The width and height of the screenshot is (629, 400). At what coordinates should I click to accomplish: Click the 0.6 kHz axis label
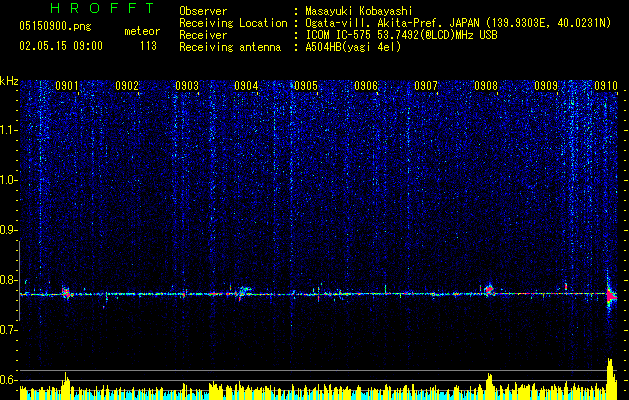8,380
